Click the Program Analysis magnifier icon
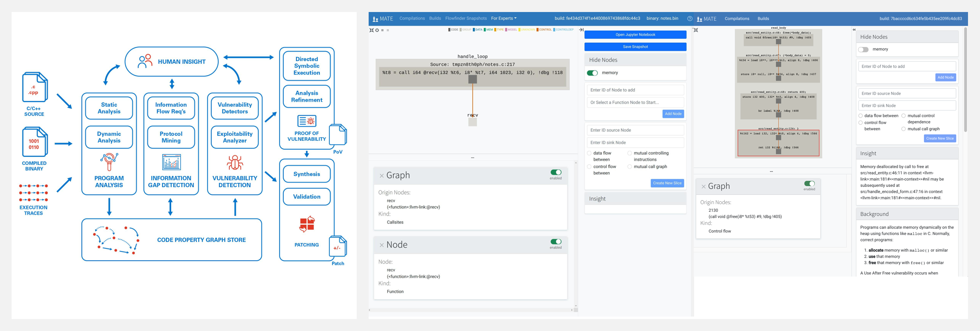 (x=109, y=162)
